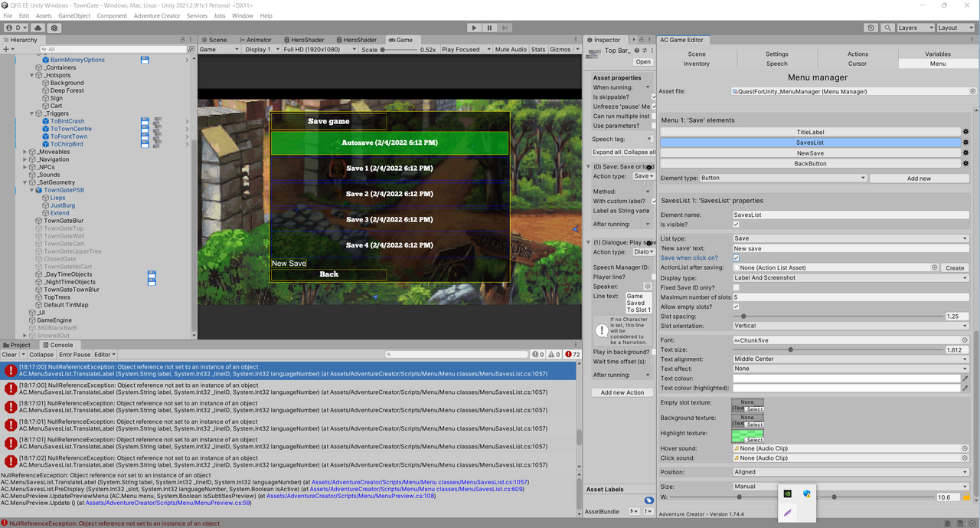Click the Hierarchy lock icon
Image resolution: width=980 pixels, height=528 pixels.
182,40
